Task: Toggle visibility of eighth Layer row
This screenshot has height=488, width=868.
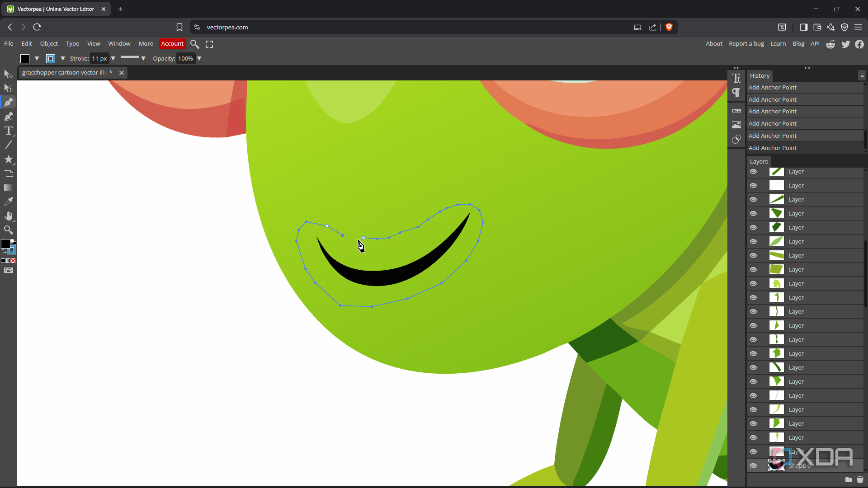Action: (753, 270)
